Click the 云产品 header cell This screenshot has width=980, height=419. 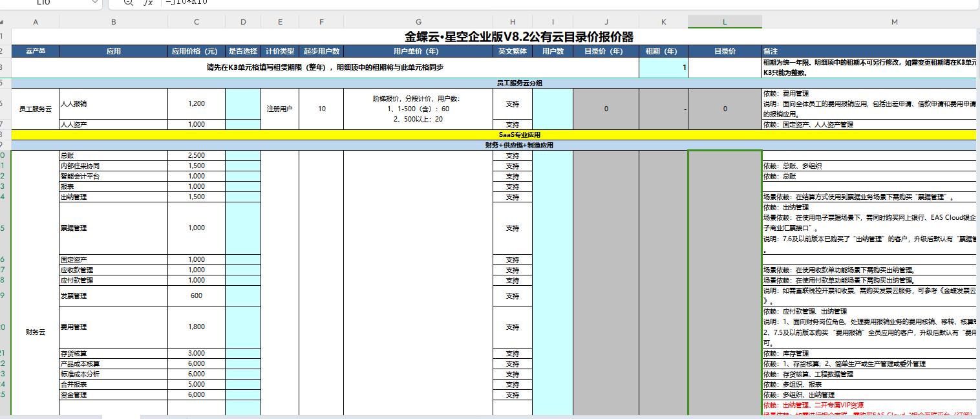tap(36, 51)
